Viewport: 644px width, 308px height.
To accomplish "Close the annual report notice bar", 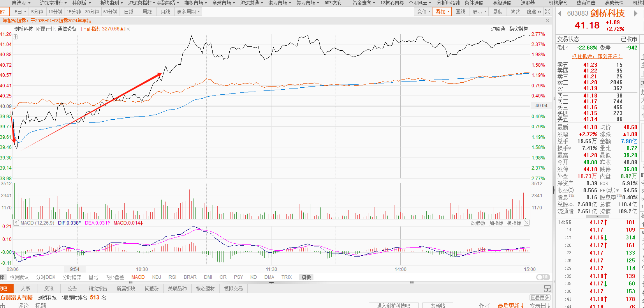I will (x=547, y=20).
